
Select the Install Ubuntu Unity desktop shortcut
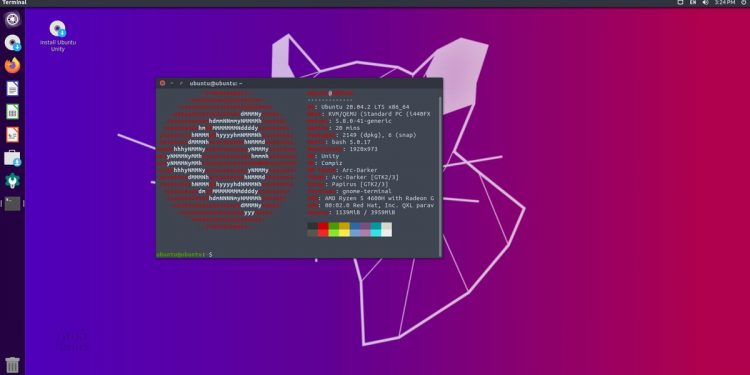point(58,36)
